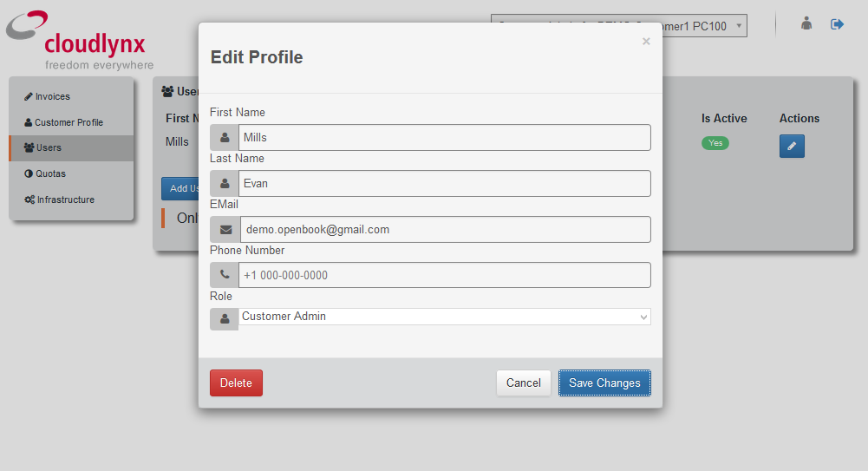Viewport: 868px width, 471px height.
Task: Click the logout arrow icon in header
Action: 837,23
